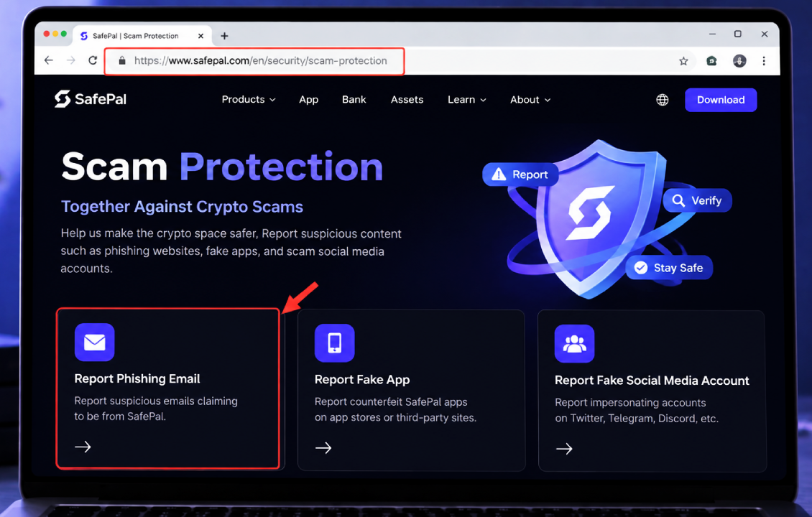Maximize the browser window
The width and height of the screenshot is (812, 517).
pos(738,34)
